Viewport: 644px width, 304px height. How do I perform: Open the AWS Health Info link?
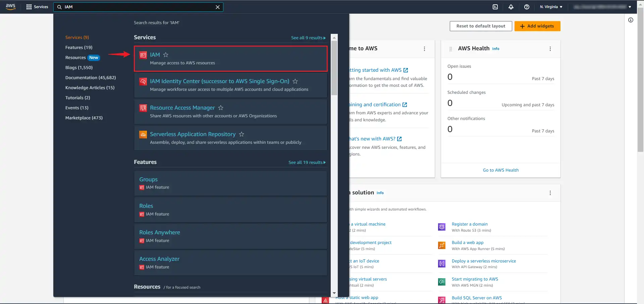[x=496, y=49]
